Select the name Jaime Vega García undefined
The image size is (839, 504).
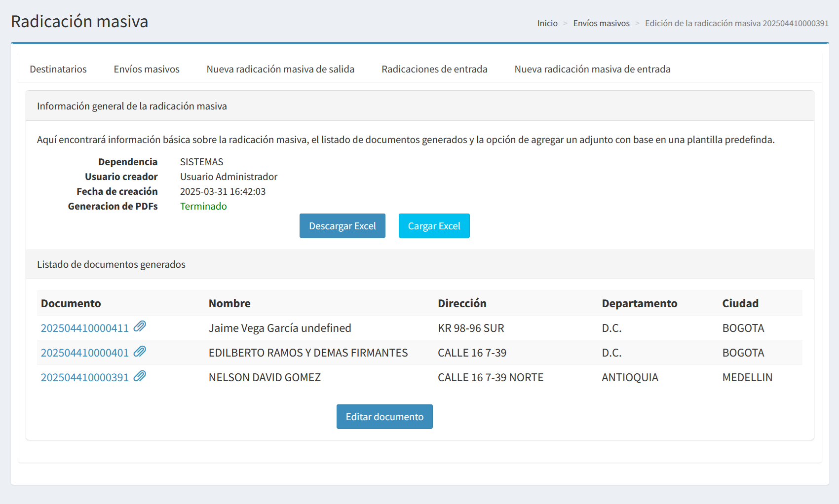coord(280,328)
